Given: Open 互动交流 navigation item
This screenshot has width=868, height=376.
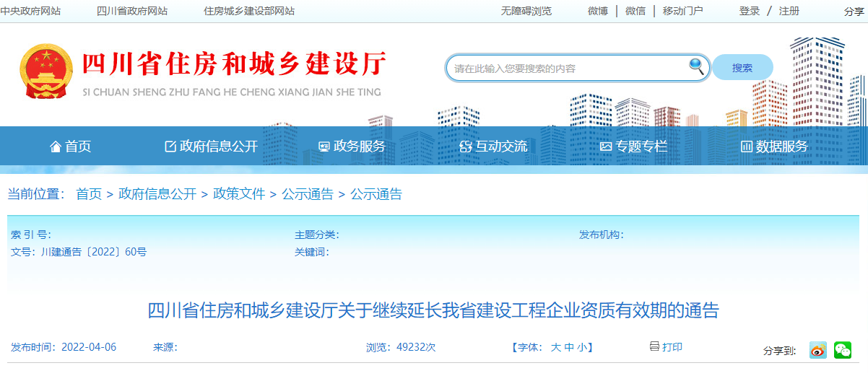Looking at the screenshot, I should pyautogui.click(x=493, y=147).
